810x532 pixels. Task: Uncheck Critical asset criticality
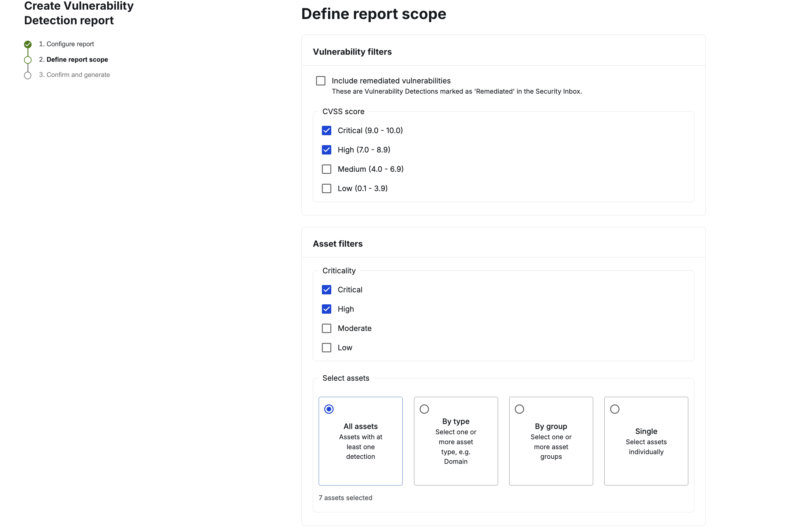click(326, 290)
